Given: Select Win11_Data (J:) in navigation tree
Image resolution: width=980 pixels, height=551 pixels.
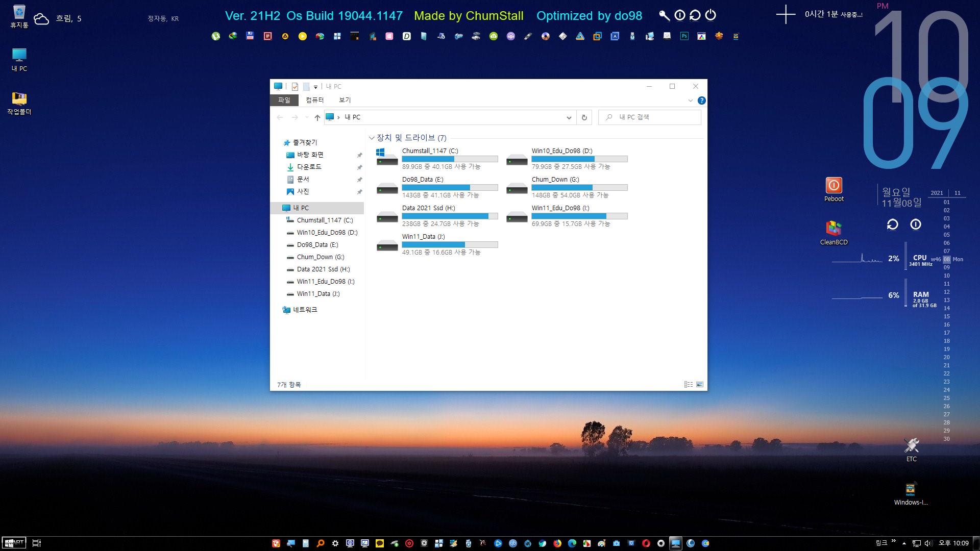Looking at the screenshot, I should pyautogui.click(x=318, y=293).
